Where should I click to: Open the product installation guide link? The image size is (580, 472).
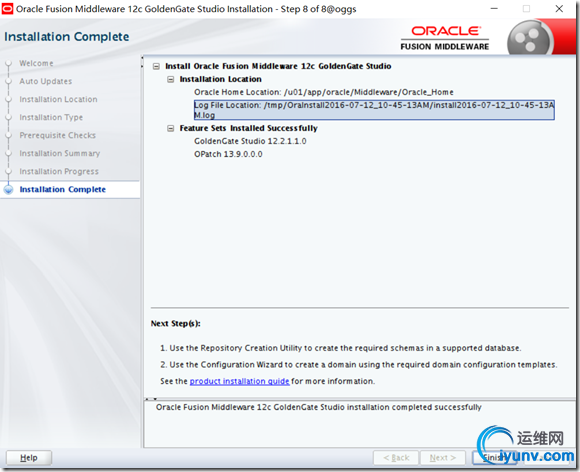239,381
